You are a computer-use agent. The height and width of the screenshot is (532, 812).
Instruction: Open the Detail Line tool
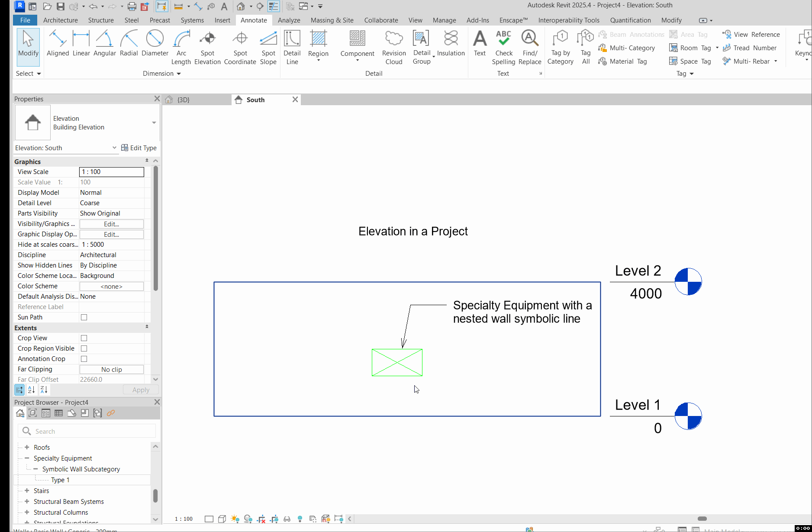tap(292, 43)
